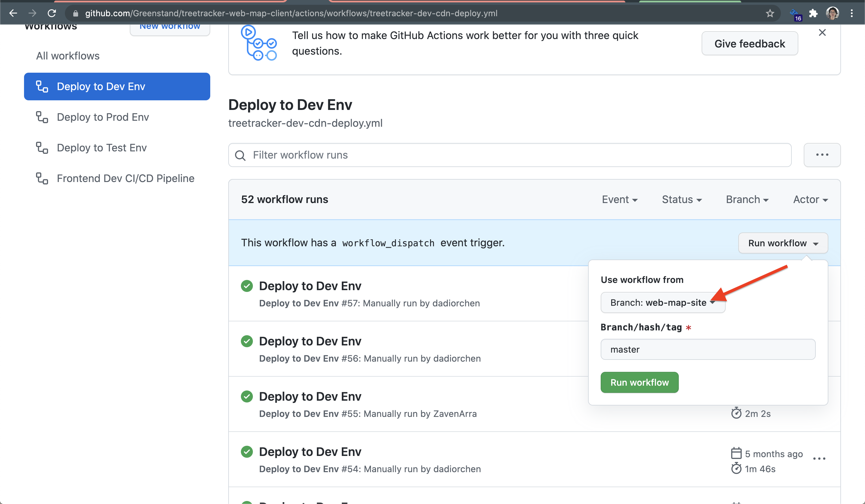Screen dimensions: 865x504
Task: Go back using browser back arrow
Action: pyautogui.click(x=13, y=13)
